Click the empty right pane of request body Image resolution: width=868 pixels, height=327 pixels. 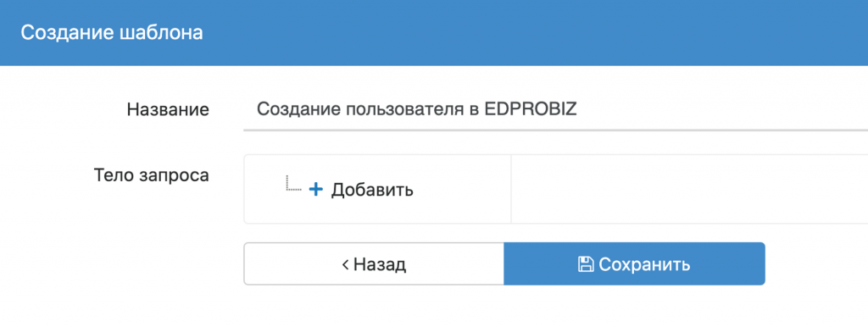pyautogui.click(x=689, y=189)
